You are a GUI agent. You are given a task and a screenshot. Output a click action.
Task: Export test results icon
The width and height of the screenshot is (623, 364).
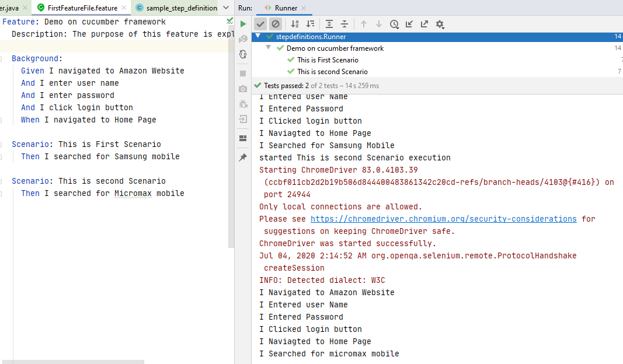[x=424, y=24]
